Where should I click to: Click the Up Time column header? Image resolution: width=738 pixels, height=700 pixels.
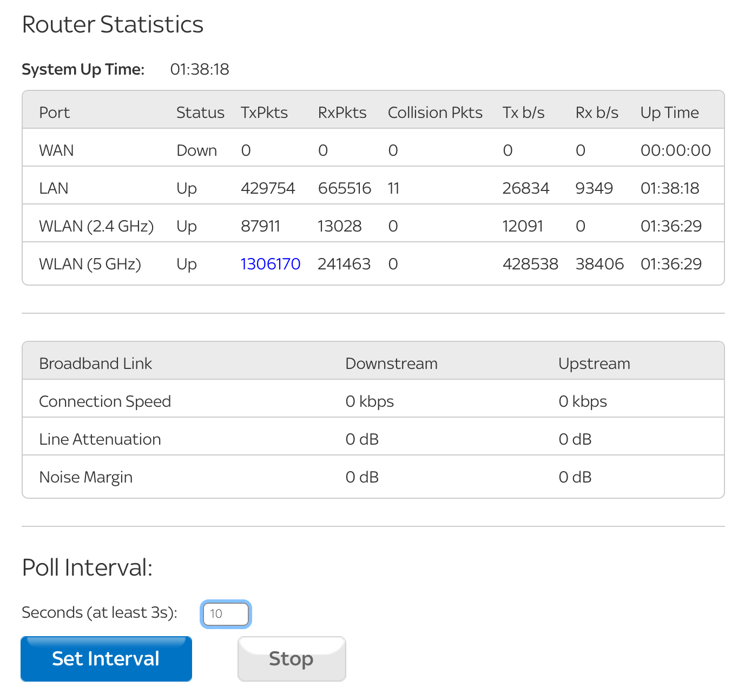click(669, 113)
